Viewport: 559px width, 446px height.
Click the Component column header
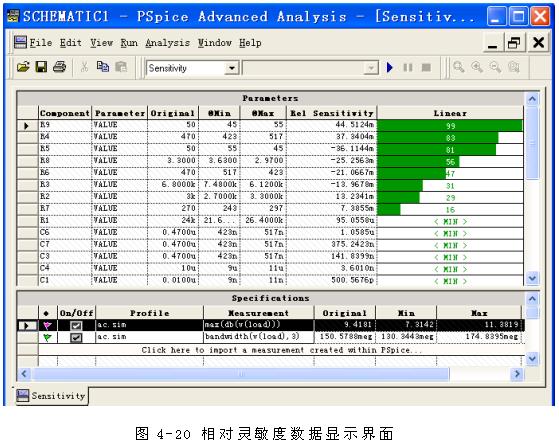tap(65, 113)
